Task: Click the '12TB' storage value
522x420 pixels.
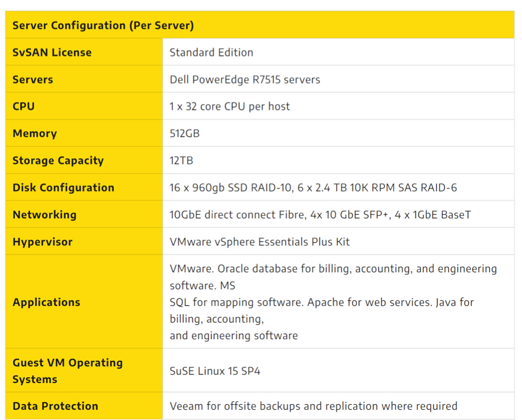Action: [182, 160]
